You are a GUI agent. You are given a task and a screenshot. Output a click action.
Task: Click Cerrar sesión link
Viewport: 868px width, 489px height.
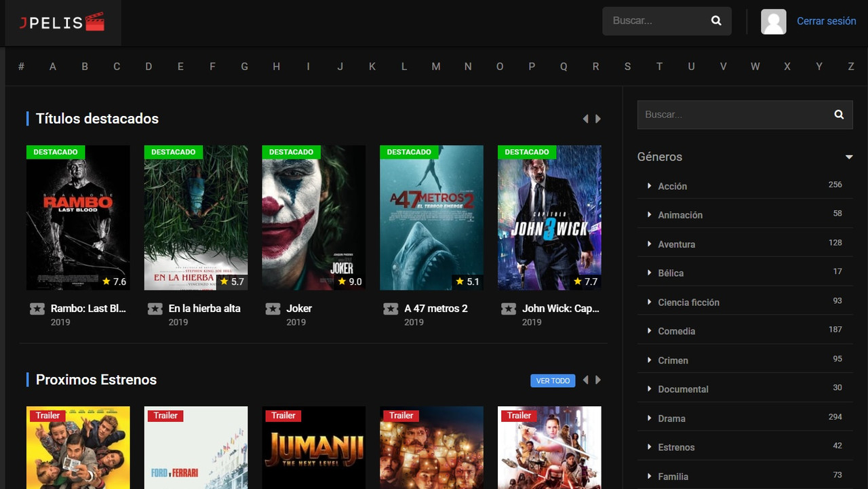(x=826, y=21)
